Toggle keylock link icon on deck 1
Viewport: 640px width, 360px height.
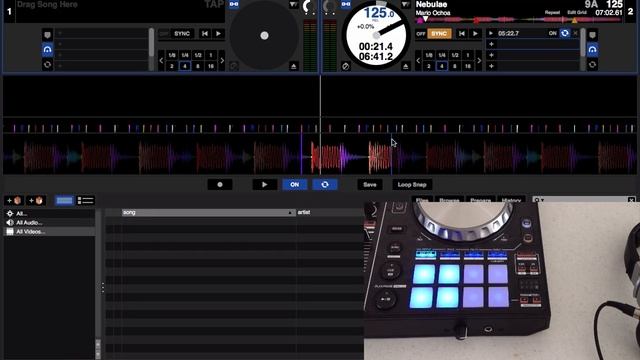coord(234,4)
